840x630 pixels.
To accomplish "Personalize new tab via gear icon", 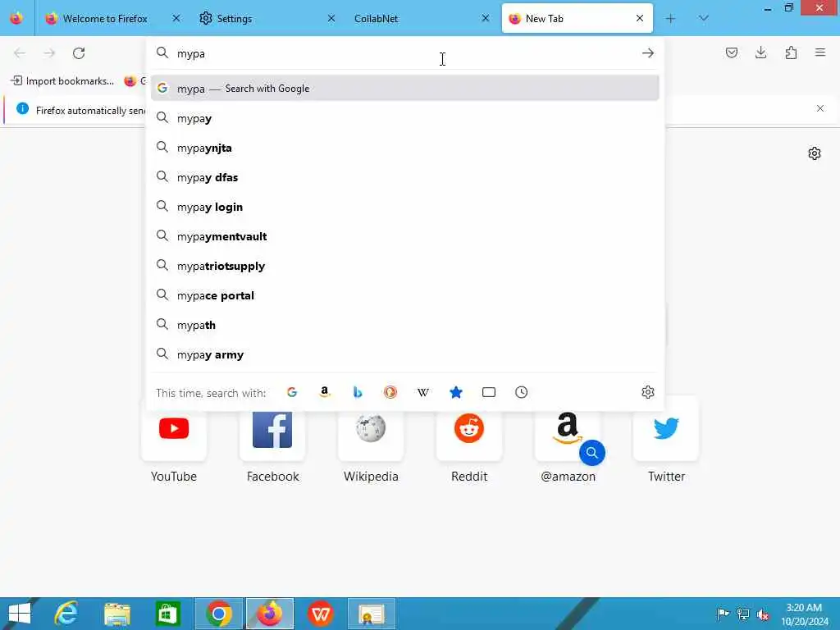I will tap(815, 153).
